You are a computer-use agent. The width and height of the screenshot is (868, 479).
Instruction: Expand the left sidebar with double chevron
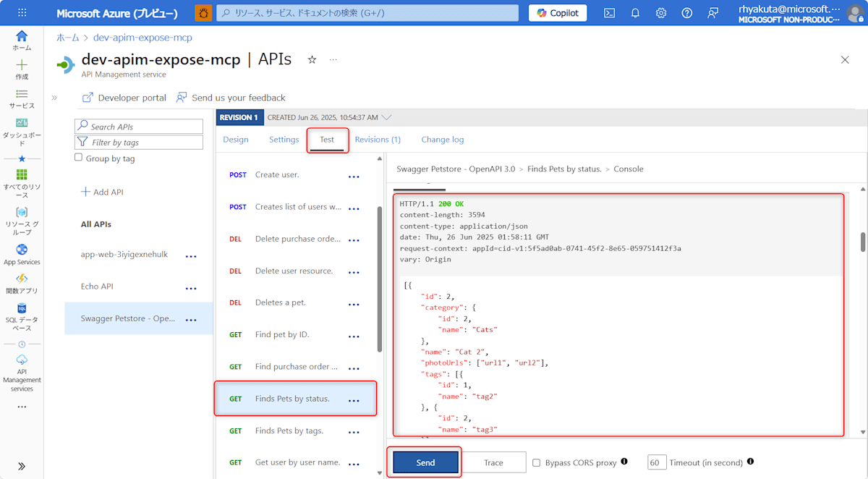tap(22, 466)
